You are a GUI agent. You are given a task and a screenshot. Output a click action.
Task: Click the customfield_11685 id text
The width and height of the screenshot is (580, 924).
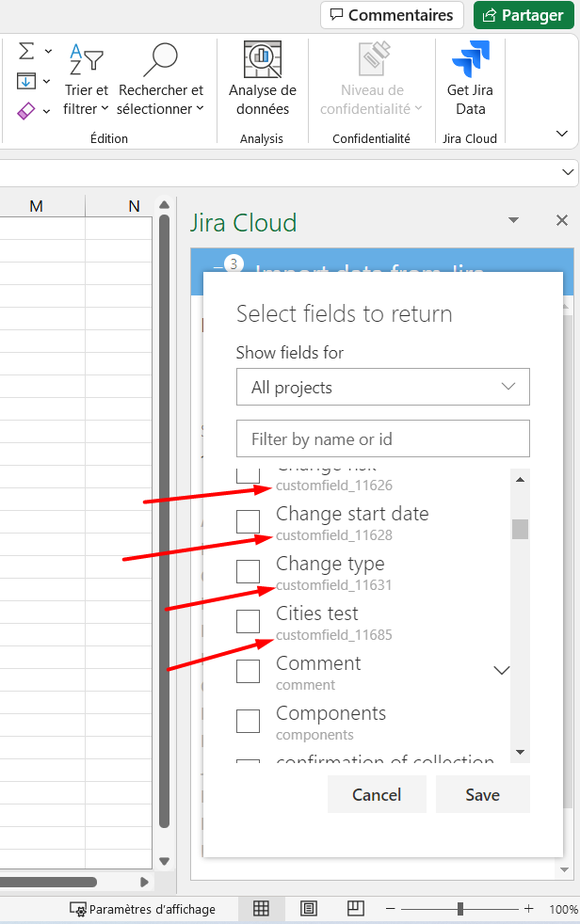click(x=334, y=634)
